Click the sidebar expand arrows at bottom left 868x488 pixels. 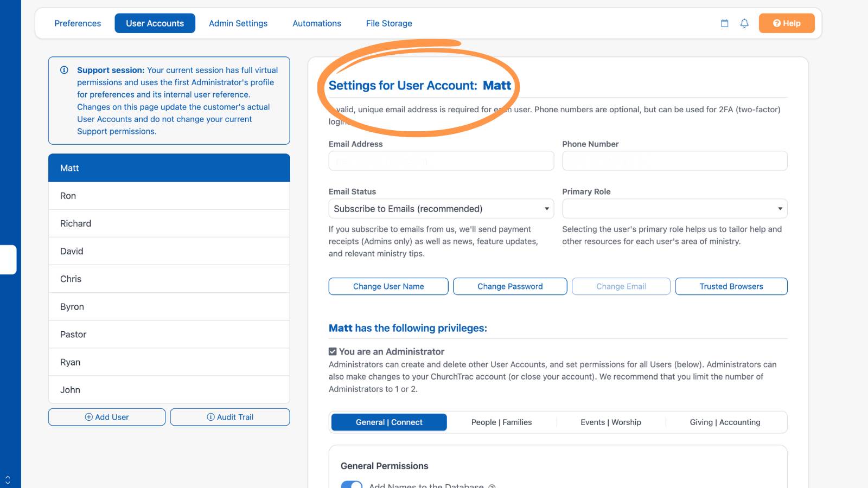point(8,479)
